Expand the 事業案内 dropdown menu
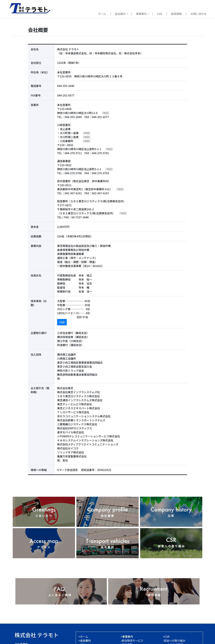This screenshot has width=215, height=644. 142,14
